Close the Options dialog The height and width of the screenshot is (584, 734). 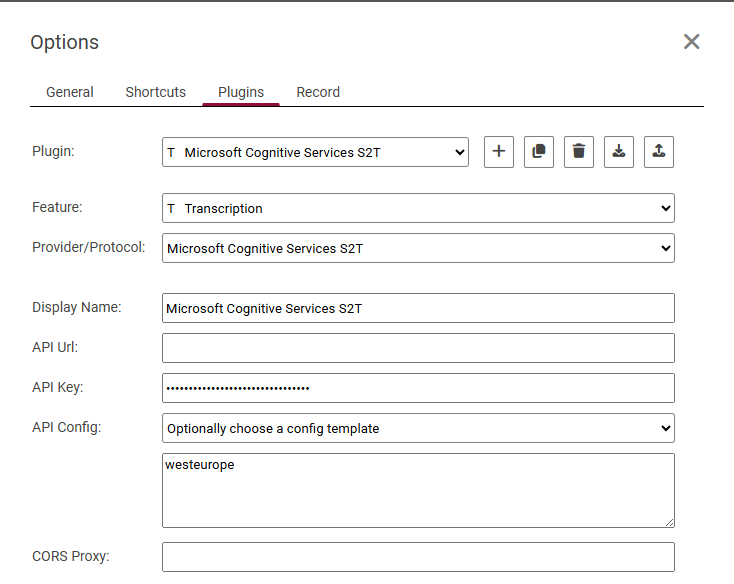[691, 42]
